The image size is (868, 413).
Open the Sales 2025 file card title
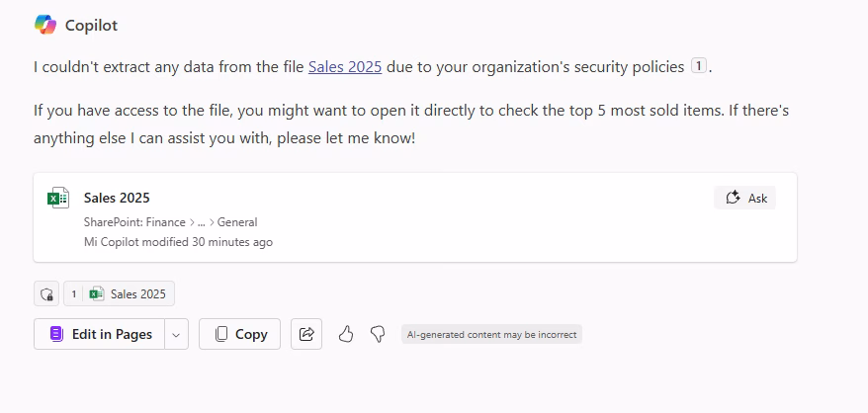coord(117,198)
